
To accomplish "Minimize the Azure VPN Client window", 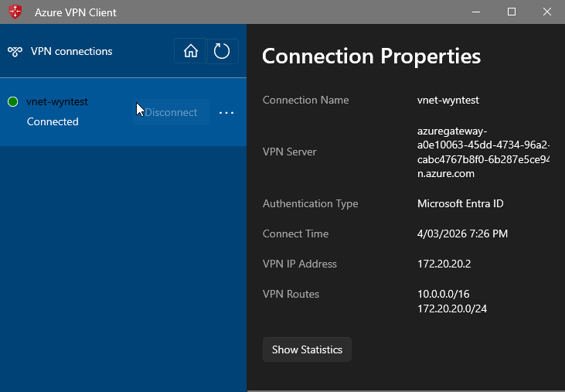I will (x=476, y=12).
